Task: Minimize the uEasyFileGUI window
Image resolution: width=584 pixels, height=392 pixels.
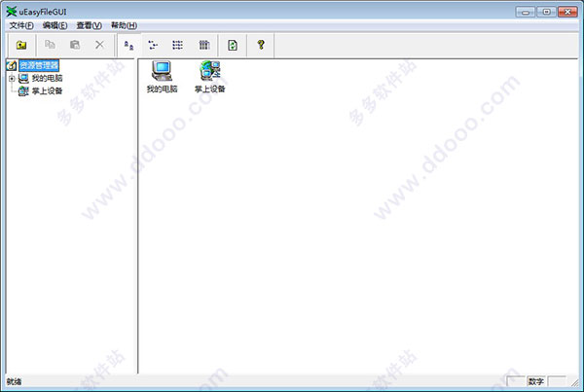Action: (x=526, y=12)
